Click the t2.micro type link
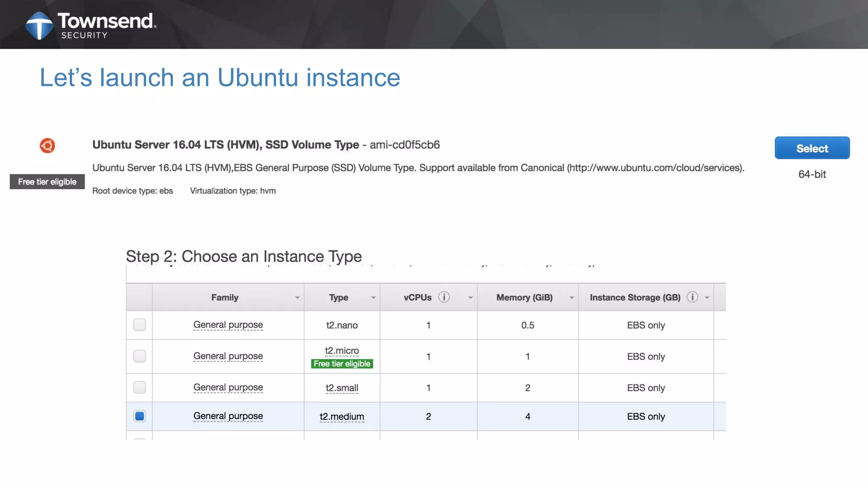Viewport: 868px width, 488px height. point(342,351)
